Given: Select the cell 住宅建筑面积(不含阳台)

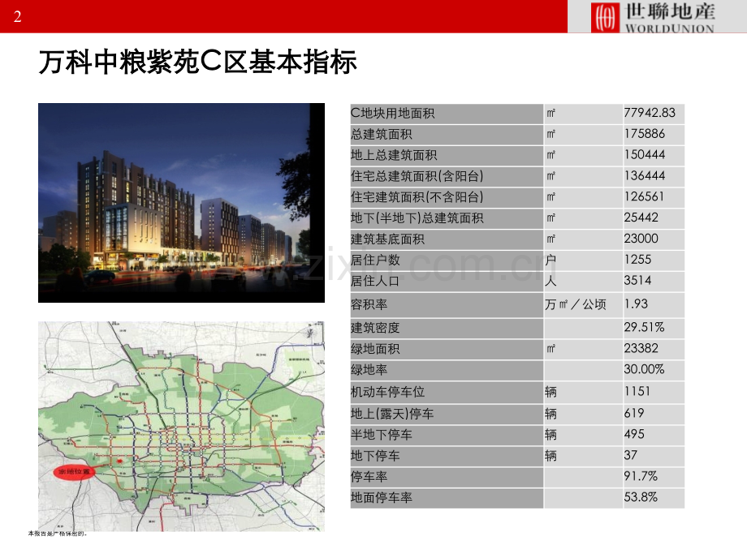Looking at the screenshot, I should point(447,197).
